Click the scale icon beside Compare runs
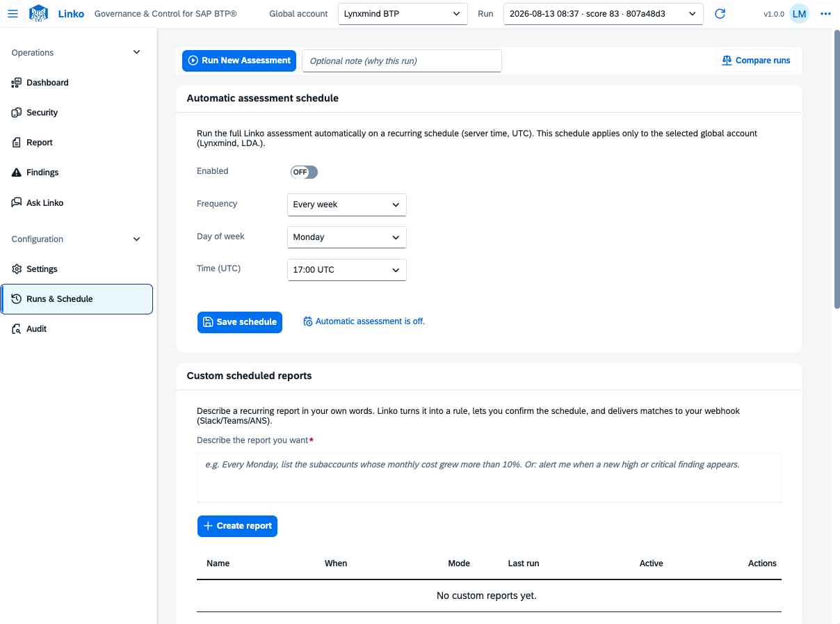The width and height of the screenshot is (840, 624). [727, 61]
